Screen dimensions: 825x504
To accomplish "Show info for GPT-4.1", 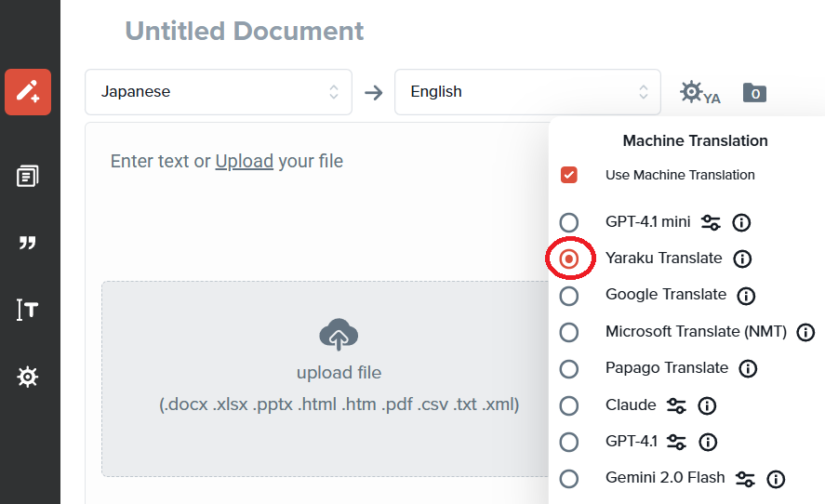I will pyautogui.click(x=708, y=442).
